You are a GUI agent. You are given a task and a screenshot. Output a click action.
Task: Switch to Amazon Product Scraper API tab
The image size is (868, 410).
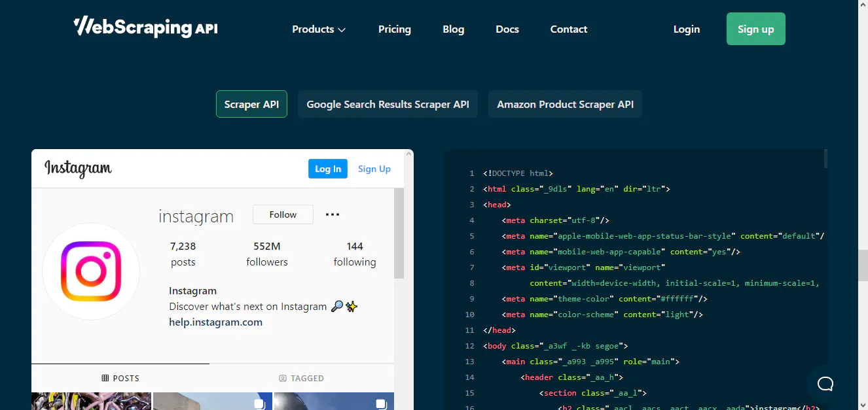pos(565,104)
